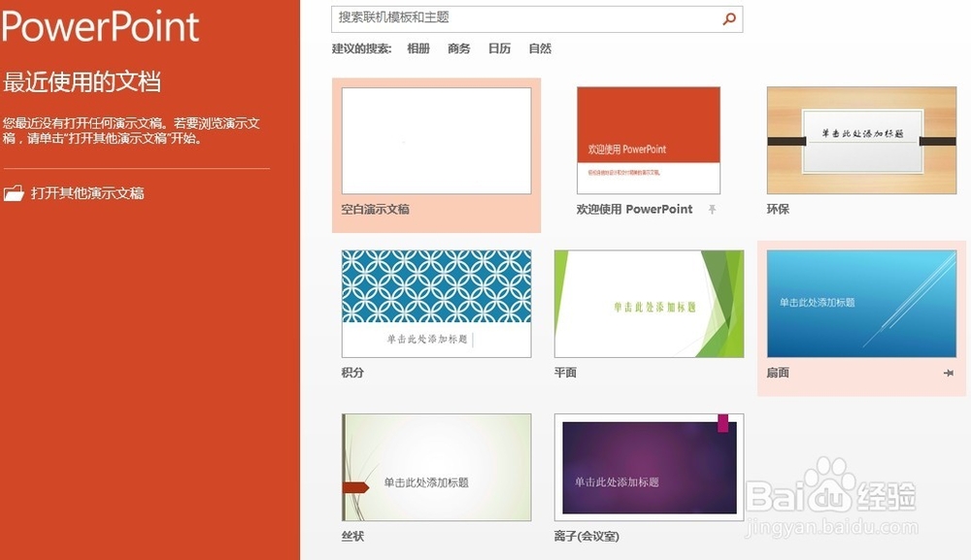This screenshot has height=560, width=971.
Task: Click the 丝状 template label
Action: (x=352, y=536)
